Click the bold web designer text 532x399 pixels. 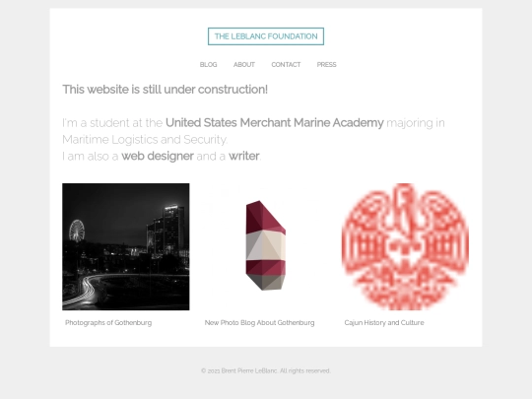pos(158,156)
